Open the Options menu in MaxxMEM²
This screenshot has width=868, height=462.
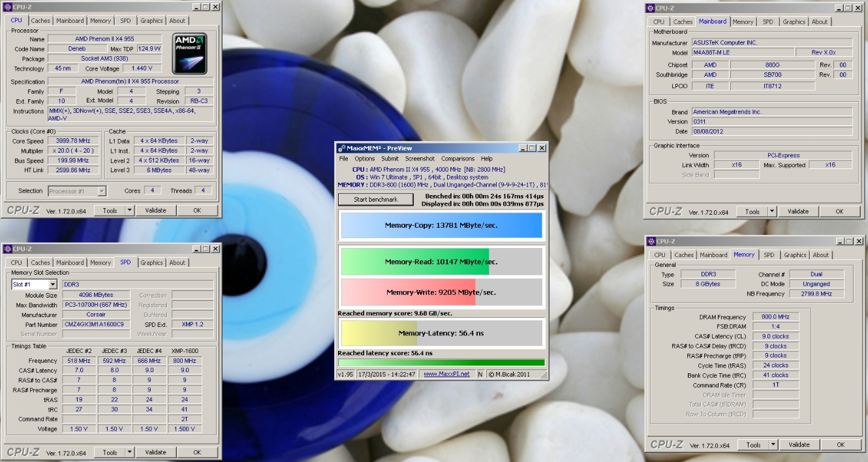pyautogui.click(x=365, y=159)
